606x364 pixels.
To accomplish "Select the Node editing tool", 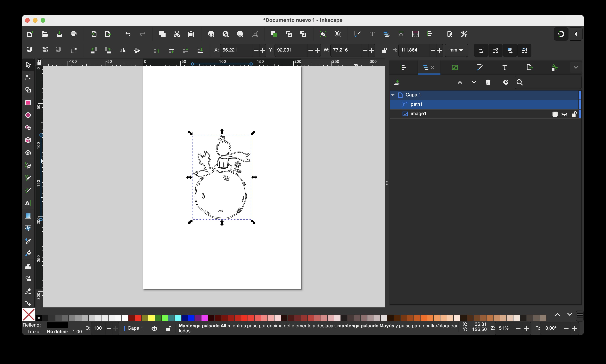I will click(28, 77).
